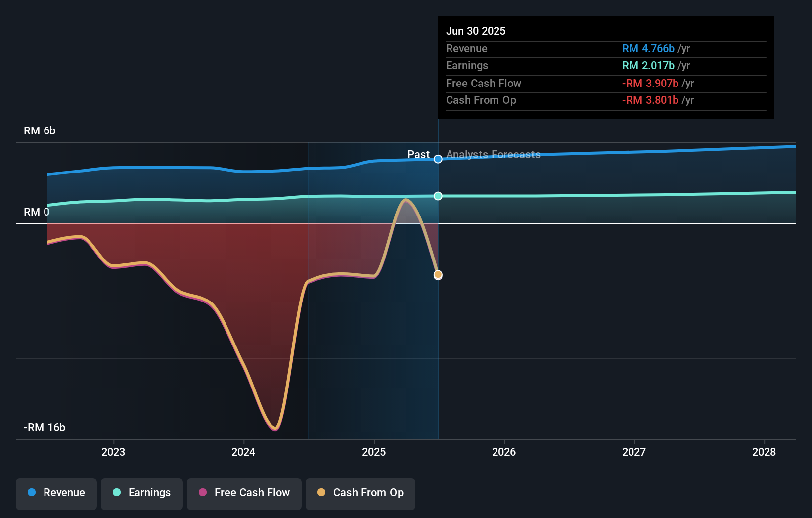Toggle Free Cash Flow legend button
The image size is (812, 518).
pyautogui.click(x=244, y=494)
